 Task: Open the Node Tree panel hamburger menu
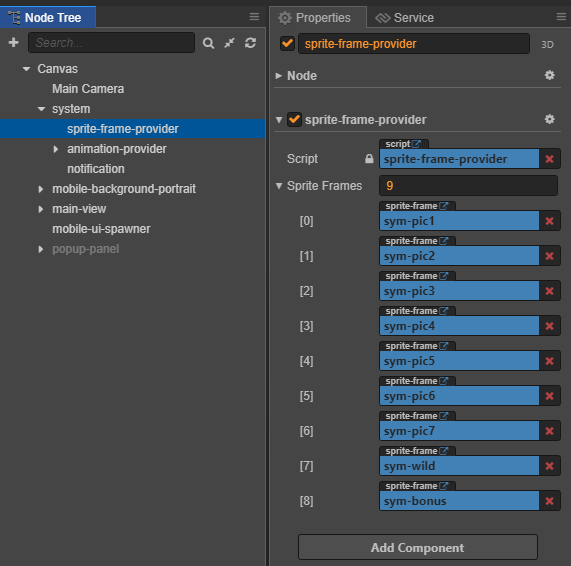coord(254,17)
